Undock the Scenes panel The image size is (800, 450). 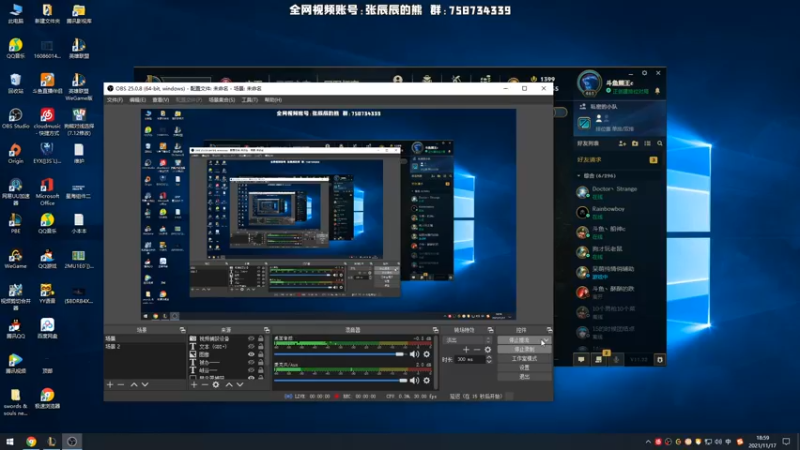coord(182,330)
